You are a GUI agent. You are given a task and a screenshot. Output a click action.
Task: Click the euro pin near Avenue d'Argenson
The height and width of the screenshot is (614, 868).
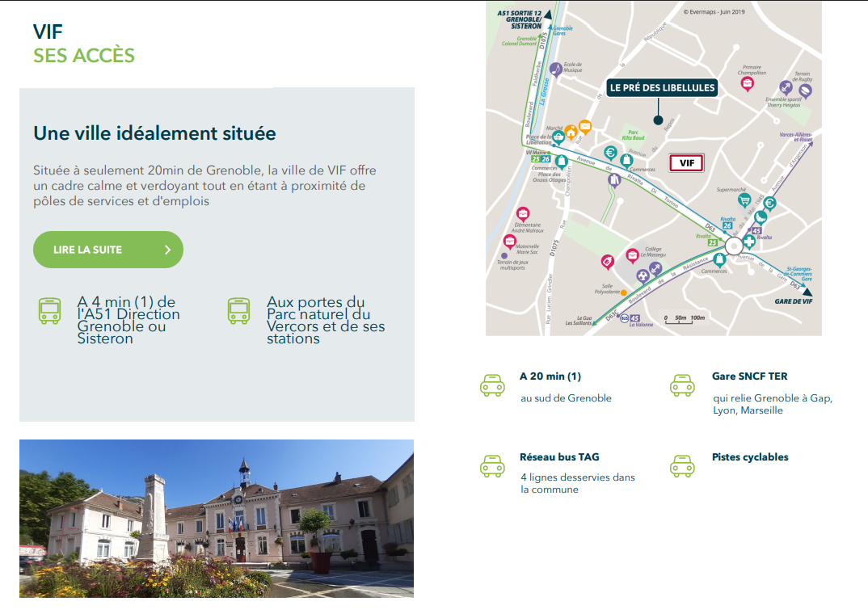pos(769,204)
